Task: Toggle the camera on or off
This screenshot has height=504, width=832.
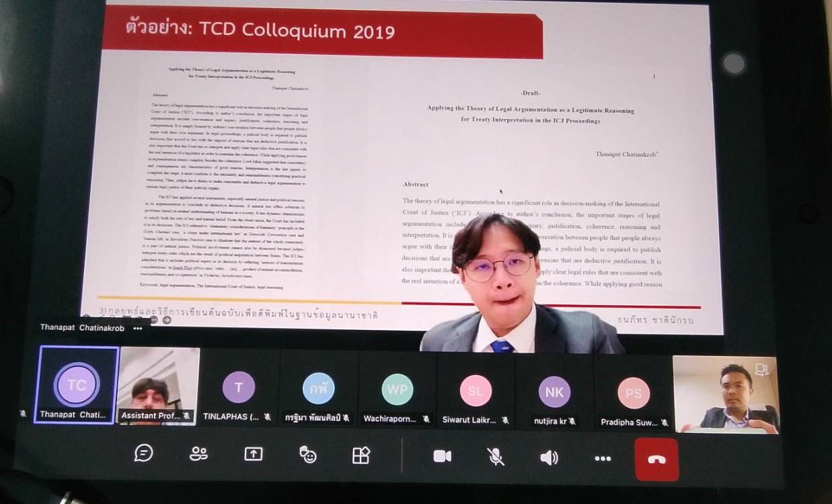Action: (442, 456)
